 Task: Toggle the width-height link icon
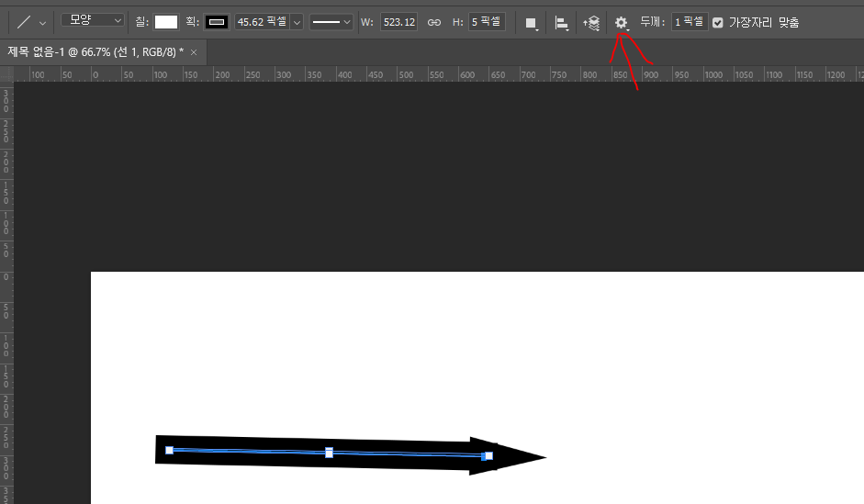pyautogui.click(x=434, y=23)
